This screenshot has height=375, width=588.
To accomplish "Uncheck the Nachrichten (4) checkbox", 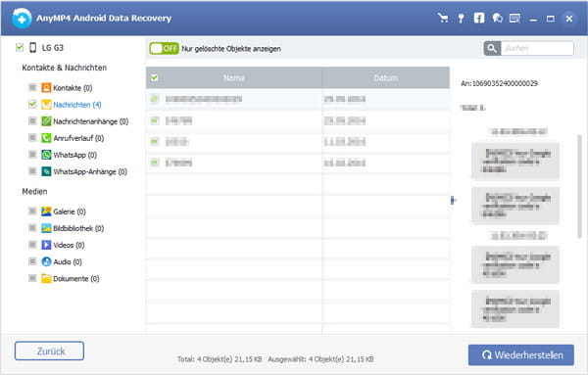I will 32,104.
